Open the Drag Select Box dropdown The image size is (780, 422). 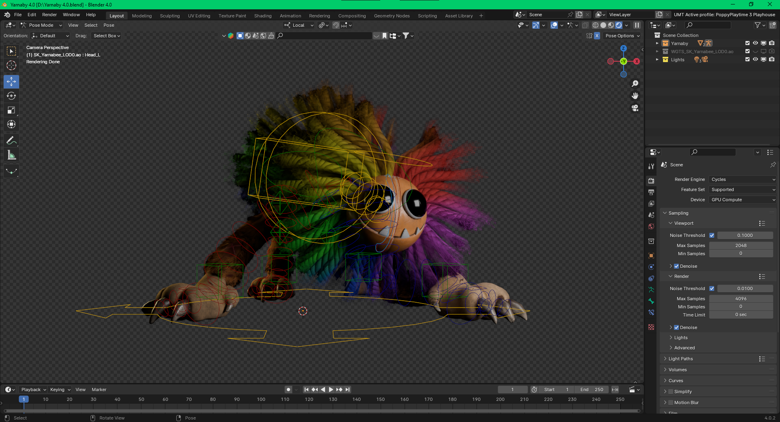click(x=106, y=36)
